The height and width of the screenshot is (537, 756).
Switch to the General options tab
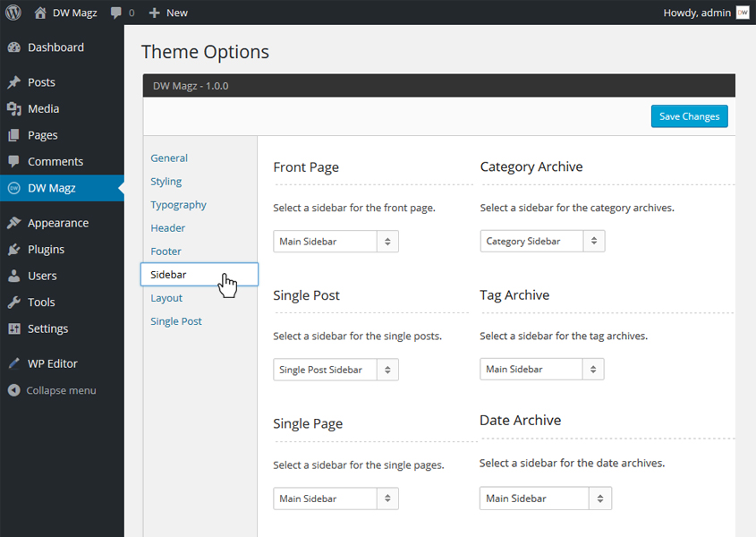click(169, 158)
